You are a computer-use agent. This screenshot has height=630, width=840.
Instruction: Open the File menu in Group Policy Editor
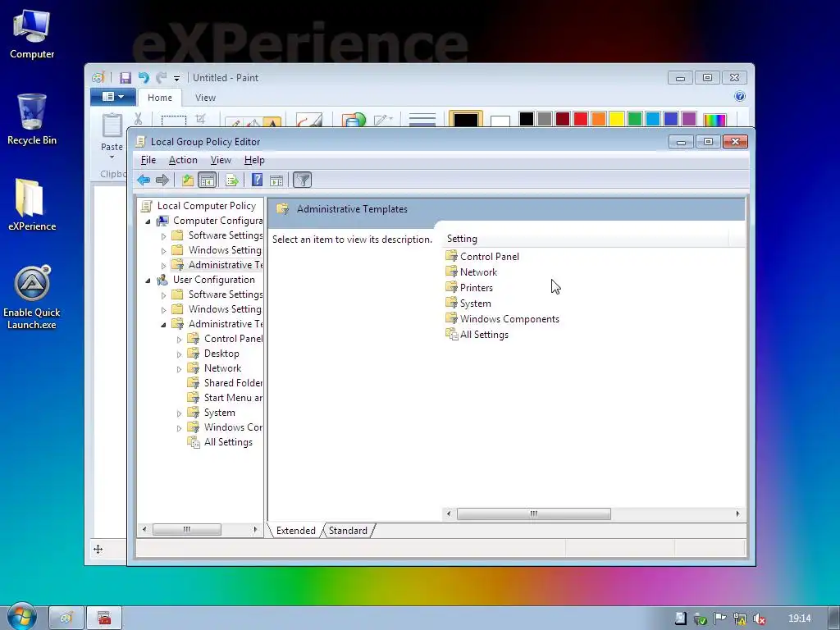(148, 160)
